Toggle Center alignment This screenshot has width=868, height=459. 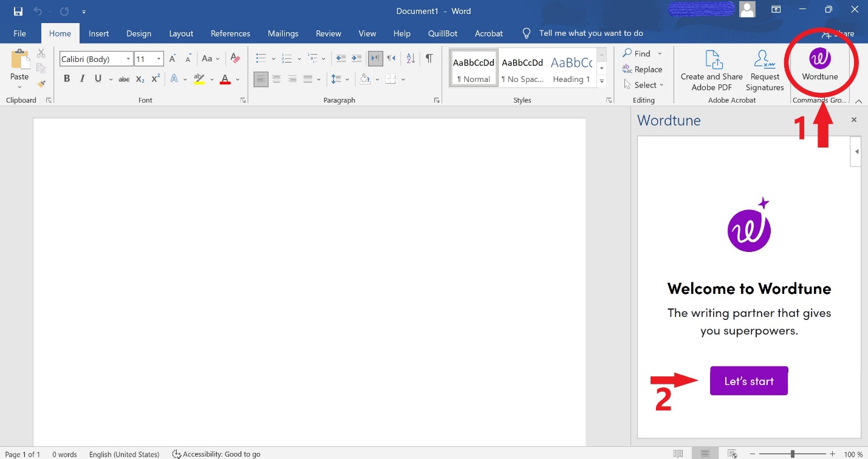click(276, 79)
